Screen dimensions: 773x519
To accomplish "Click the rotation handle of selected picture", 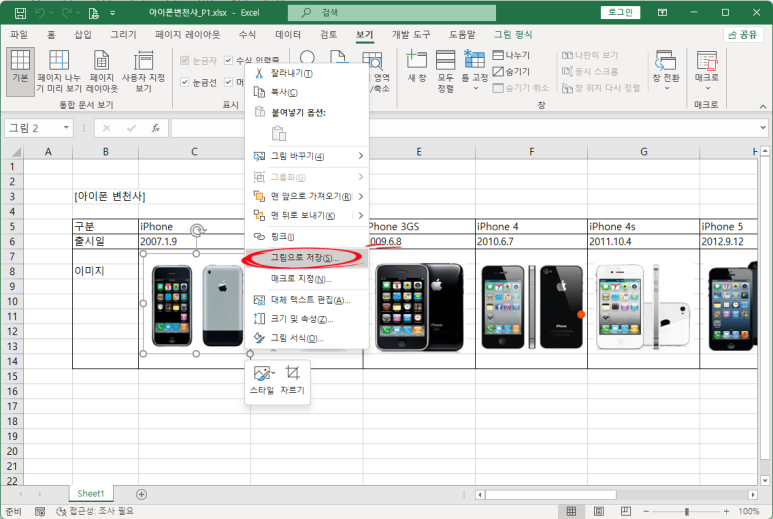I will (x=197, y=230).
